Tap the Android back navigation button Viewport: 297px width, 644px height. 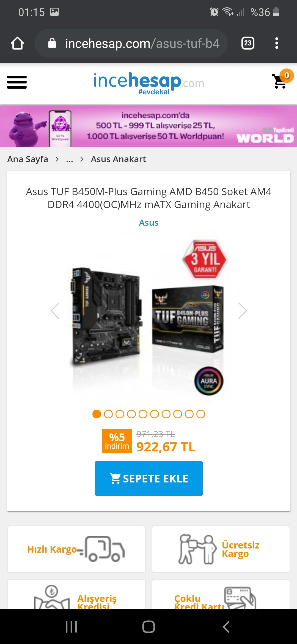(226, 627)
